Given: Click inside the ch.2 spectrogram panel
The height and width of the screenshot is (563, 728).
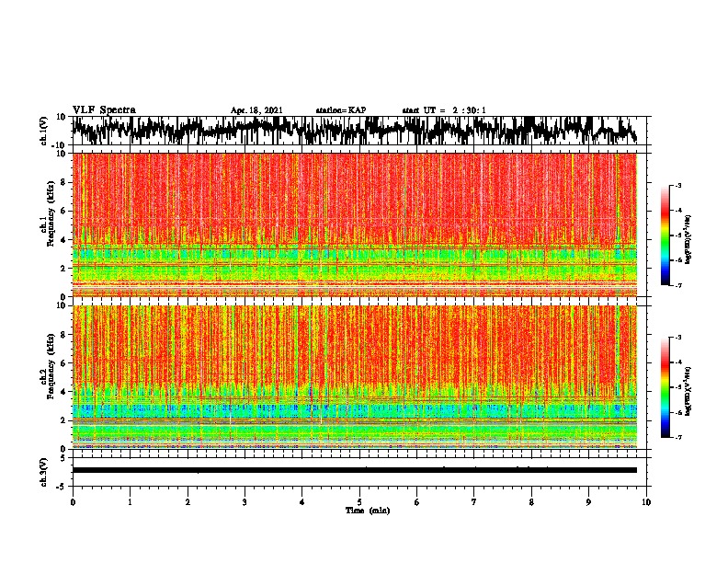Looking at the screenshot, I should 355,377.
